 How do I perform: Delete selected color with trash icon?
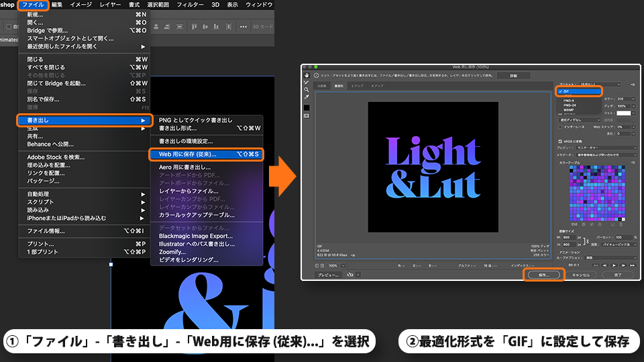[x=621, y=225]
